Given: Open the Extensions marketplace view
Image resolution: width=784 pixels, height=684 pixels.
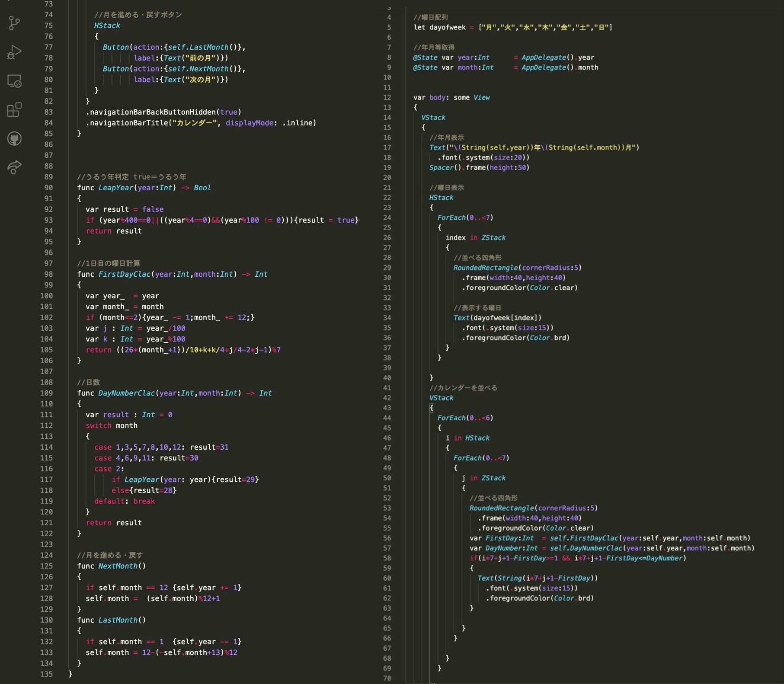Looking at the screenshot, I should coord(14,110).
